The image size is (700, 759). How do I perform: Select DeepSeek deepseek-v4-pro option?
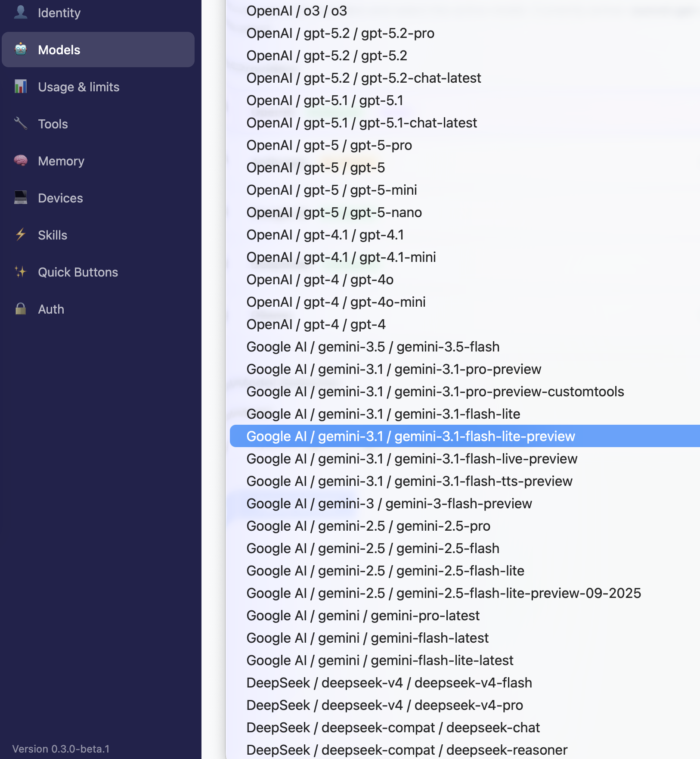tap(465, 705)
